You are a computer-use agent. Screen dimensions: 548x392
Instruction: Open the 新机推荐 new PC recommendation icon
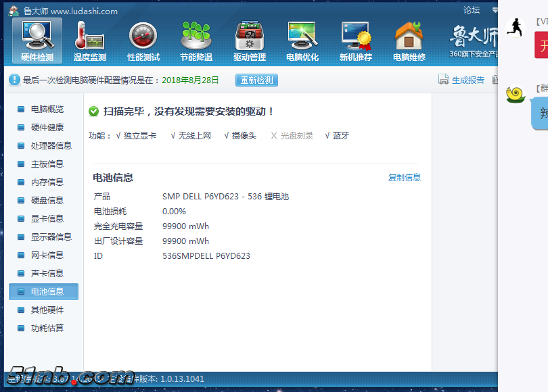click(x=356, y=41)
